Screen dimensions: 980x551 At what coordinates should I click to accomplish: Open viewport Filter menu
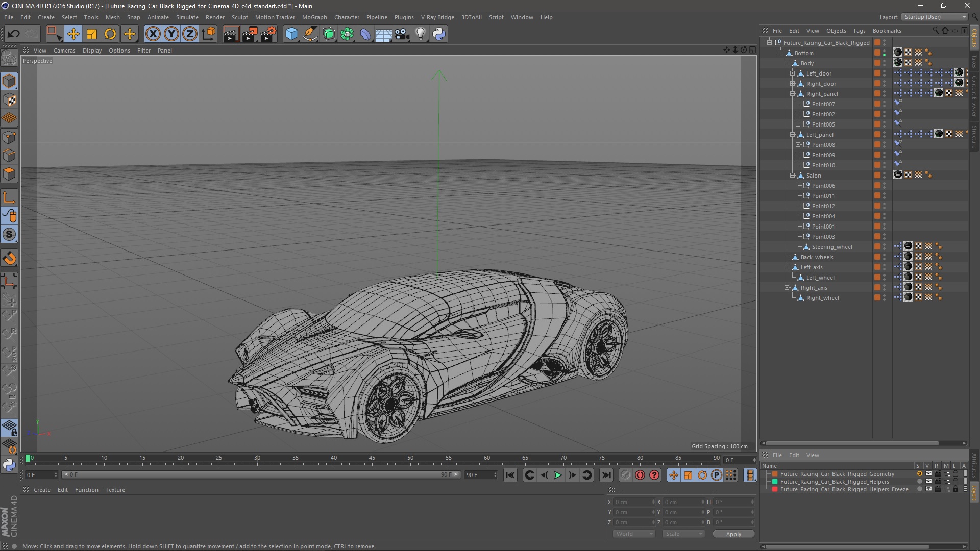point(144,51)
